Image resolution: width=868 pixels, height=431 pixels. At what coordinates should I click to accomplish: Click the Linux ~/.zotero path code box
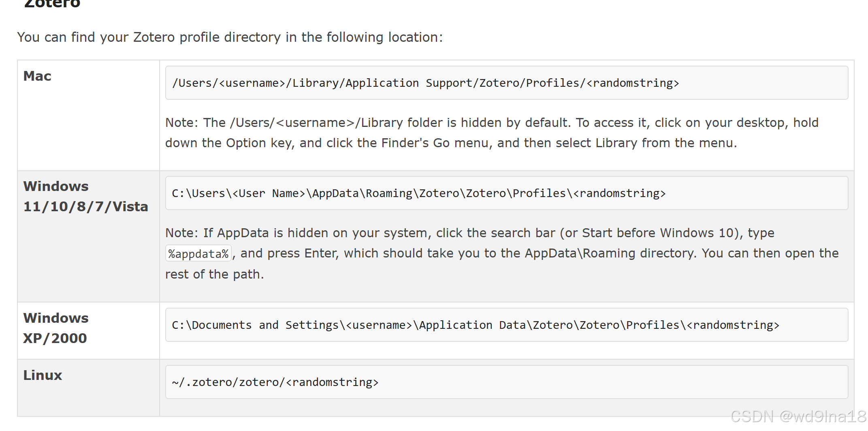[506, 382]
